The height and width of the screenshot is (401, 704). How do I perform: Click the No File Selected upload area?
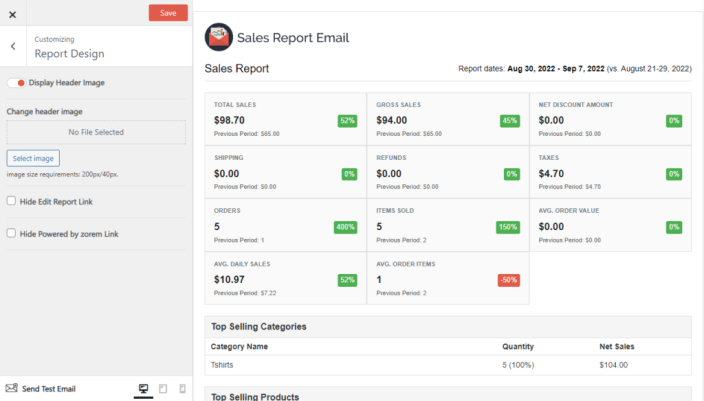point(96,131)
